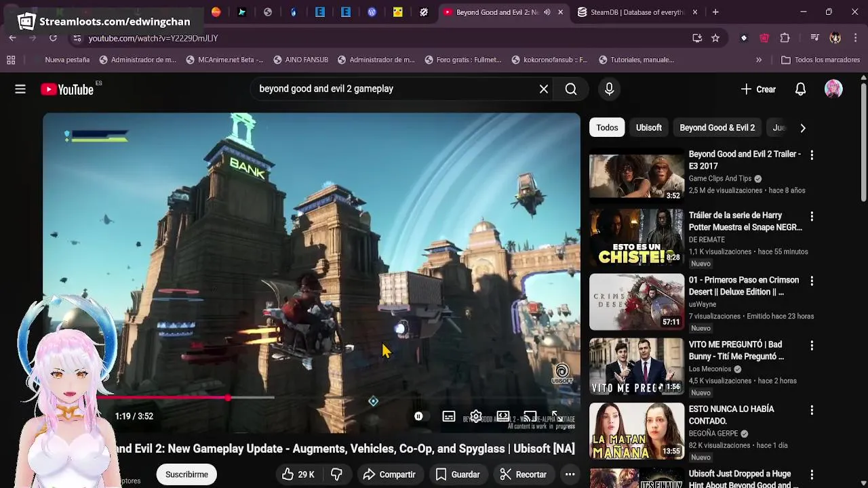
Task: Open the E3 2017 trailer thumbnail
Action: point(637,176)
